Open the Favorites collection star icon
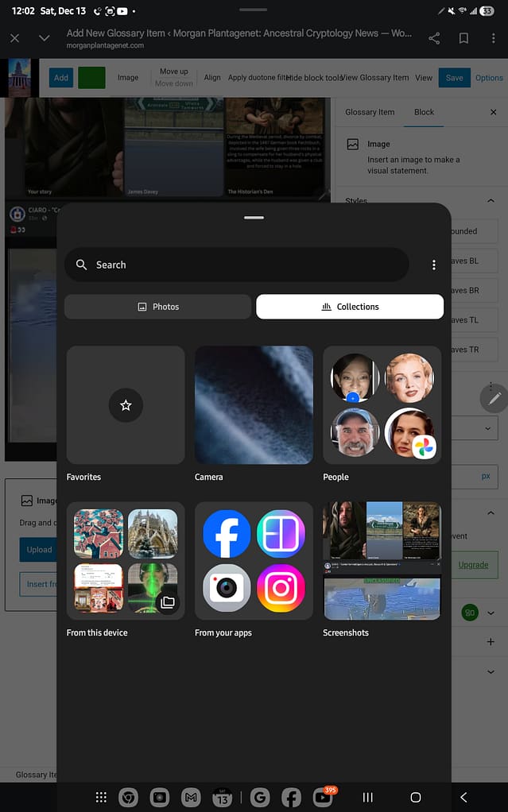The image size is (508, 812). 126,405
